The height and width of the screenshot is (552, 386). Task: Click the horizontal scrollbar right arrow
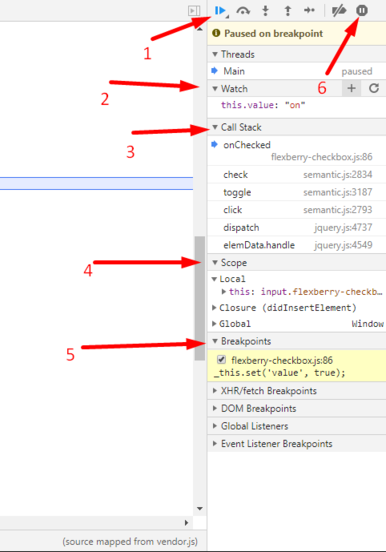(187, 523)
